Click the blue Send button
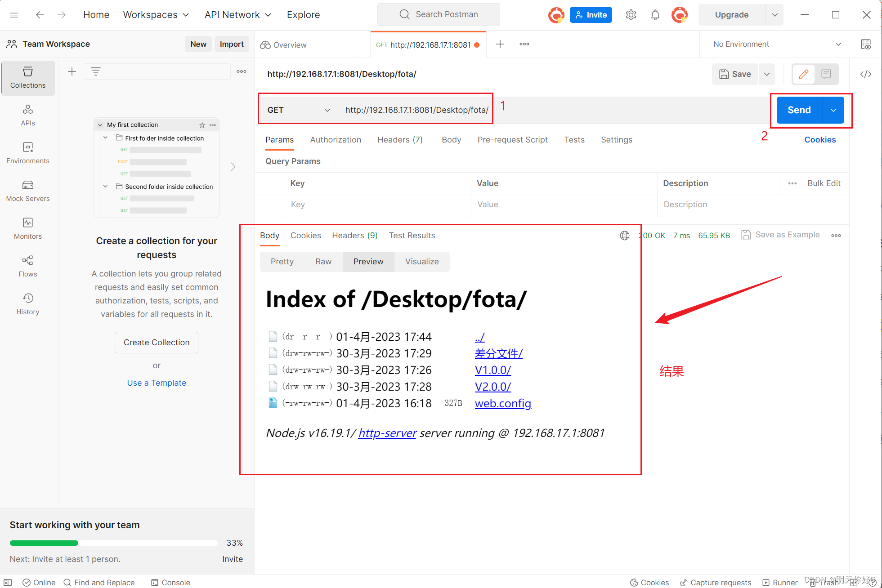Viewport: 882px width, 588px height. pos(799,110)
